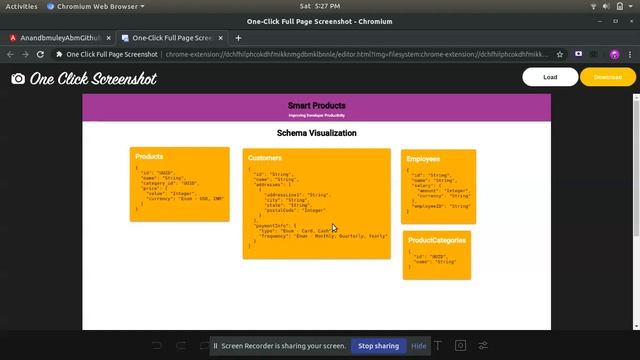Close the AnandbmuleyAbmGithub tab
The height and width of the screenshot is (360, 640).
coord(109,38)
